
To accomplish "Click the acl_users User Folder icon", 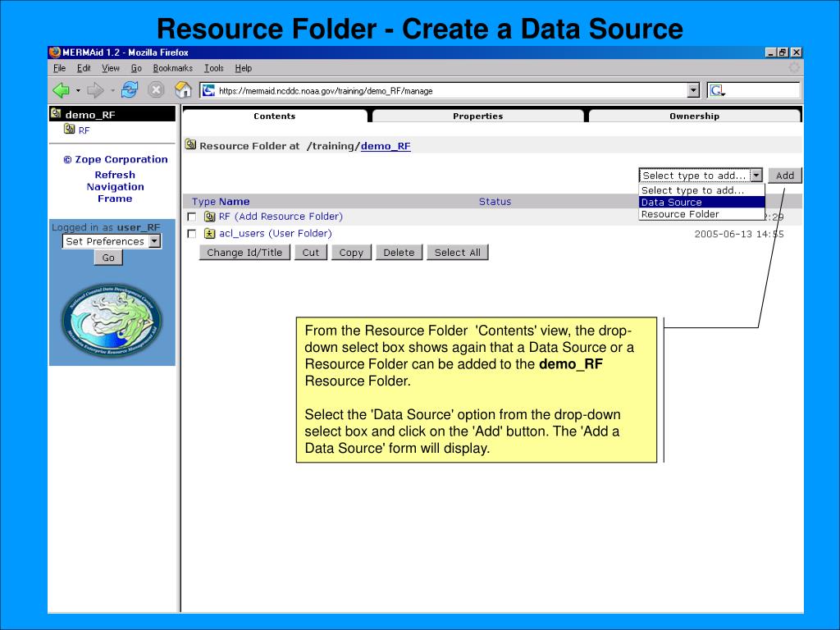I will click(210, 234).
